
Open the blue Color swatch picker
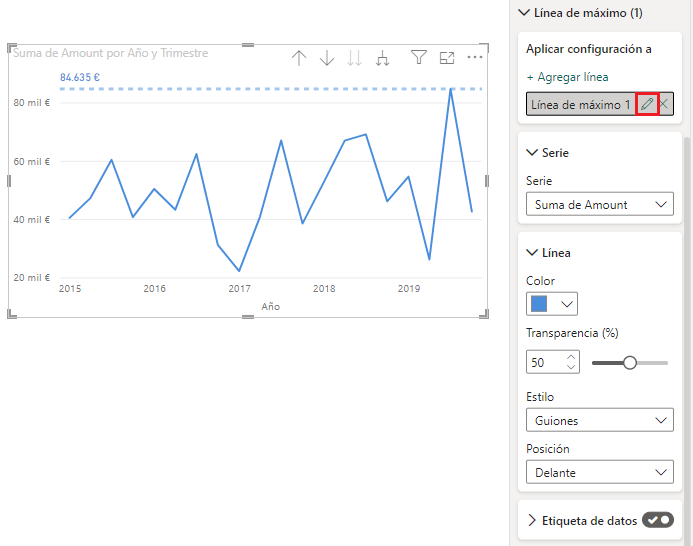pyautogui.click(x=552, y=304)
